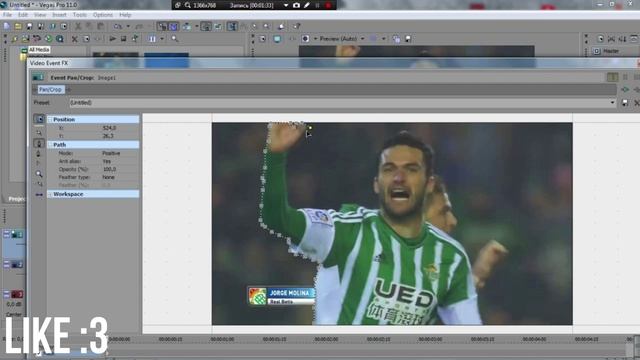Click the Show Properties button in the Pan/Crop tool column
Viewport: 640px width, 360px height.
coord(39,119)
